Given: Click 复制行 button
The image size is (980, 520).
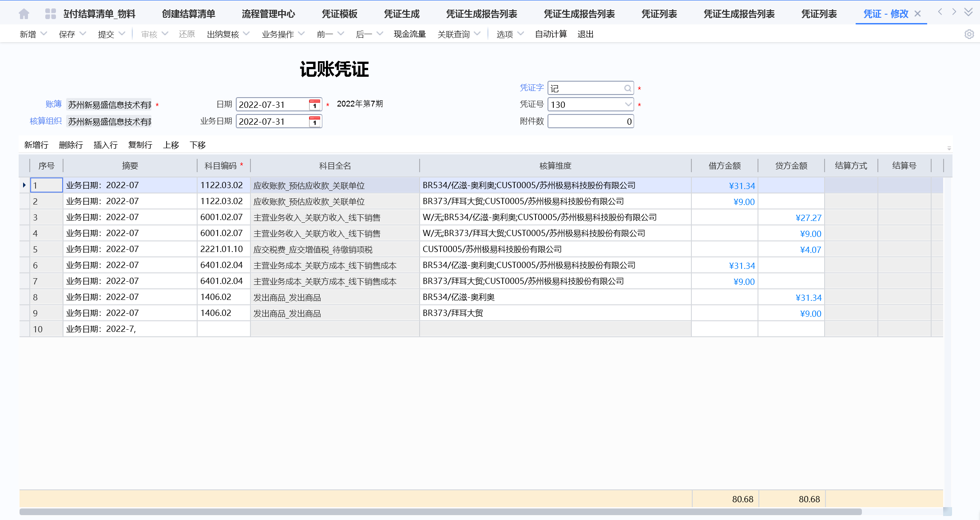Looking at the screenshot, I should (140, 145).
